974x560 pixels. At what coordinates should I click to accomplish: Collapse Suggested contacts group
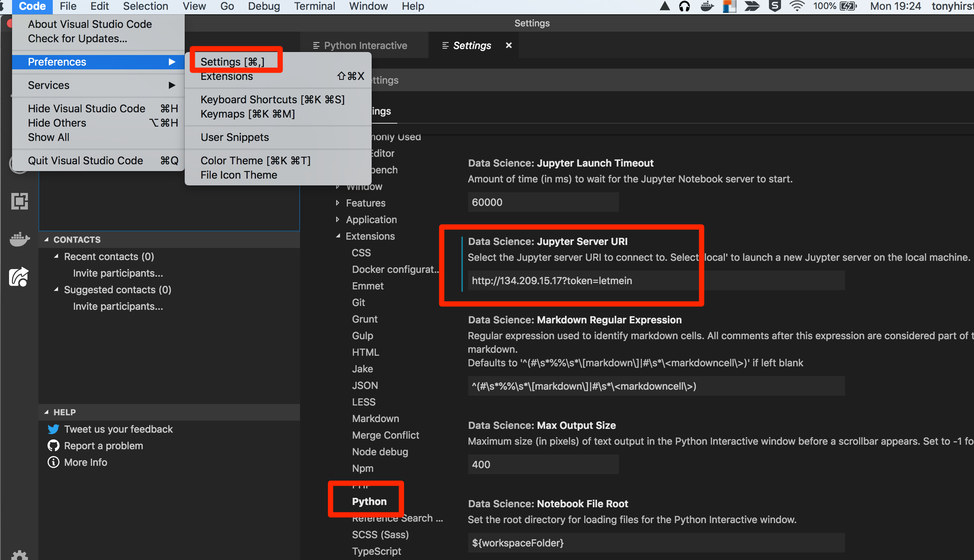coord(56,289)
